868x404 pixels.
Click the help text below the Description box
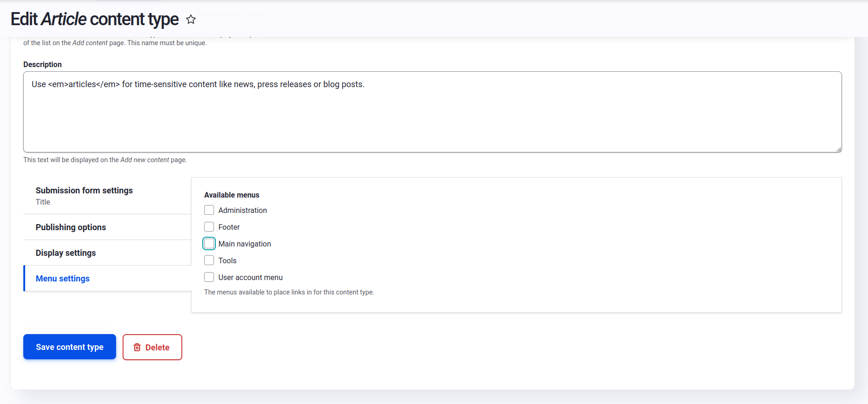(x=105, y=160)
